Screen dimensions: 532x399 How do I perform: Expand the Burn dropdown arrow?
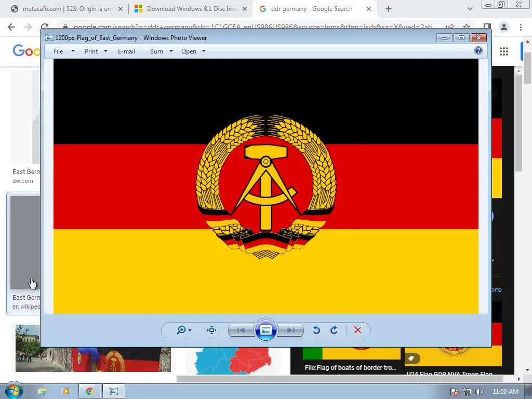pyautogui.click(x=171, y=51)
